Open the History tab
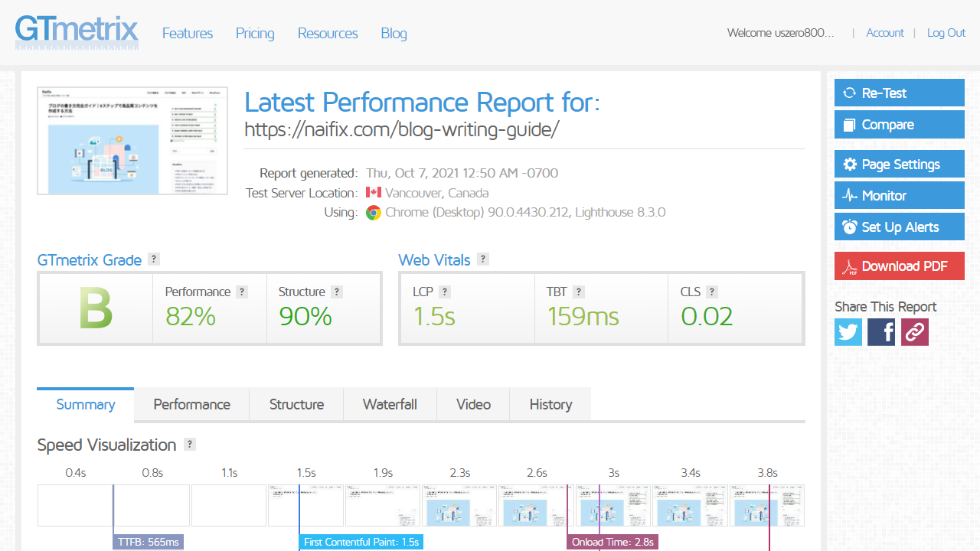This screenshot has height=551, width=980. click(550, 404)
